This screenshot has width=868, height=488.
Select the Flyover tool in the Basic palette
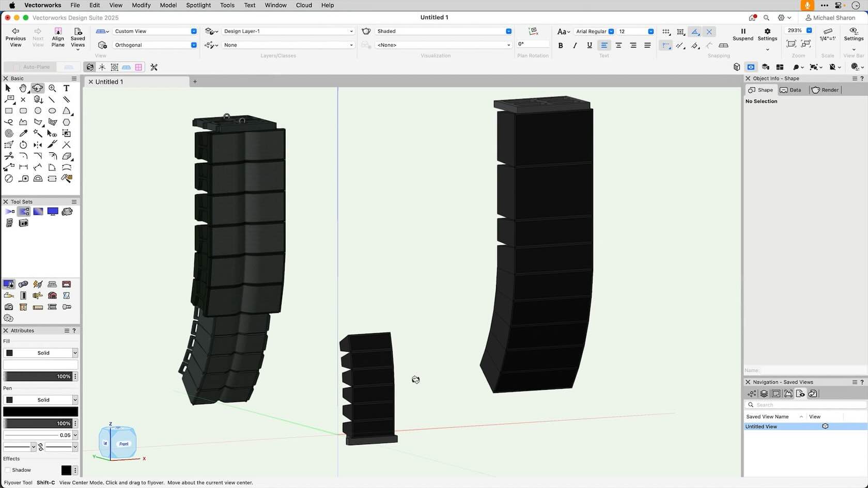click(38, 88)
